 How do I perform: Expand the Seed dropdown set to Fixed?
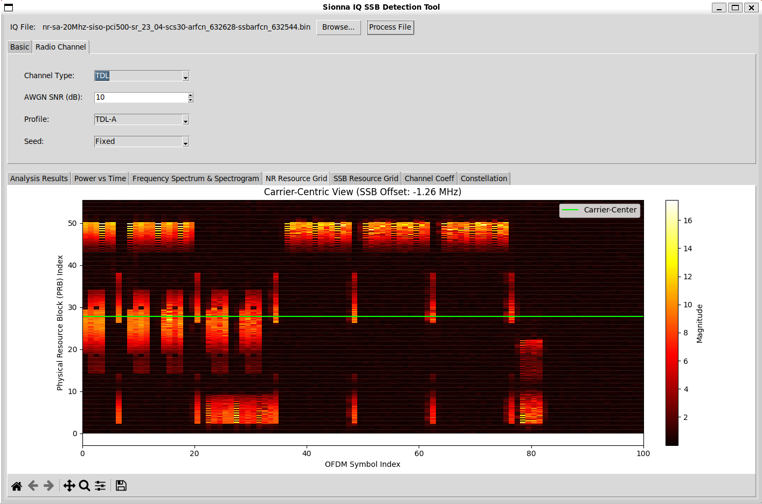pyautogui.click(x=185, y=142)
